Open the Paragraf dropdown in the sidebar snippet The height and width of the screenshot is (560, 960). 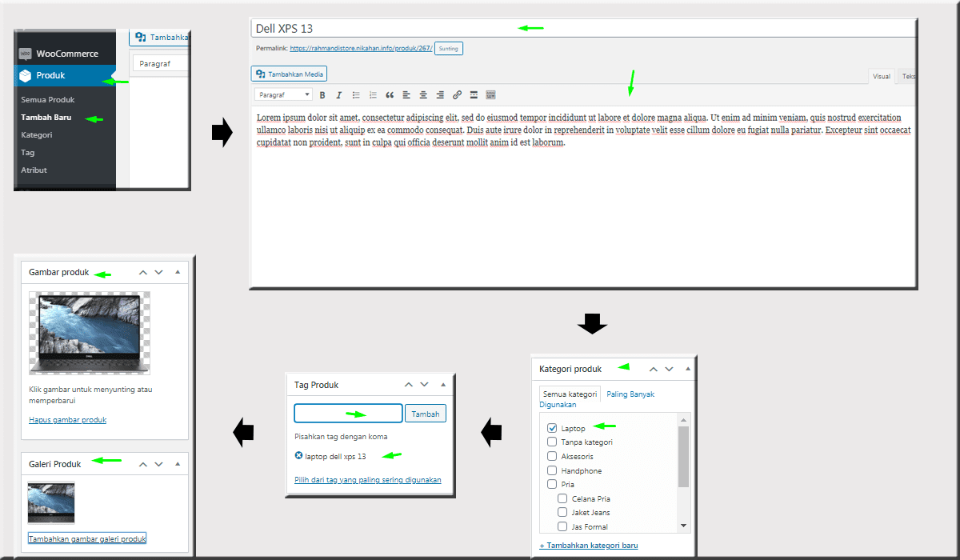point(160,63)
